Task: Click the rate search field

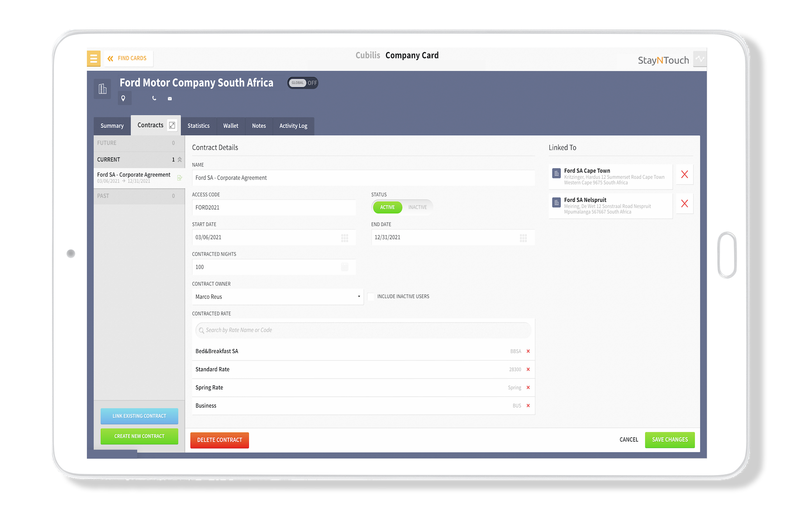Action: [x=363, y=330]
